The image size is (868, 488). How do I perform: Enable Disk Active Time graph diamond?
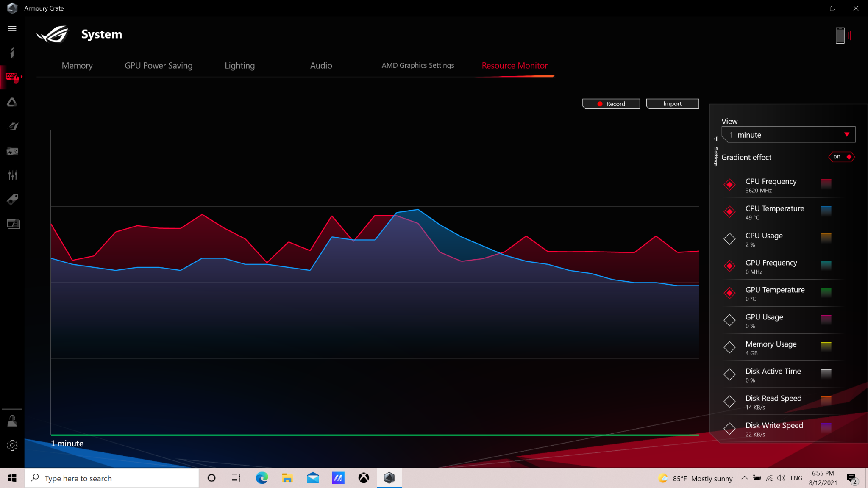pyautogui.click(x=729, y=374)
